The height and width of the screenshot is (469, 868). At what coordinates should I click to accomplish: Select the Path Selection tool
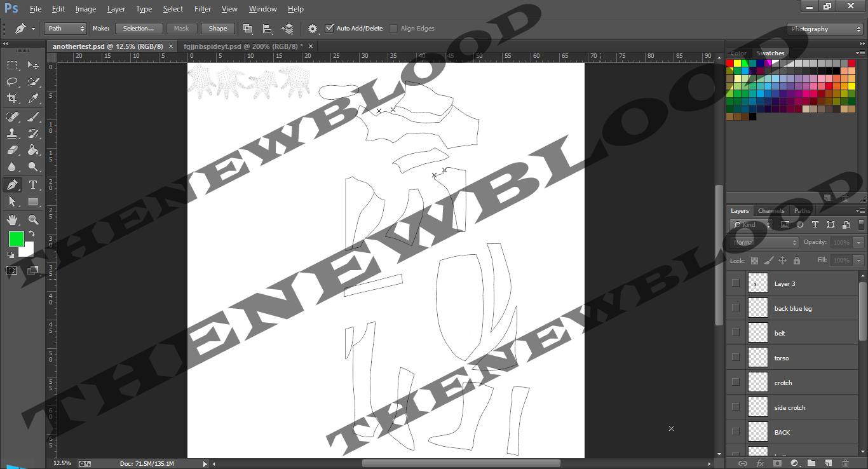click(x=12, y=201)
